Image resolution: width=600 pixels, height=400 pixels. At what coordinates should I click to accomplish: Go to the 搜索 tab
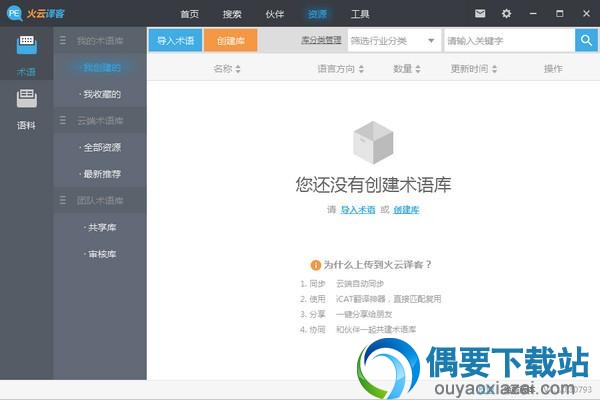[232, 14]
